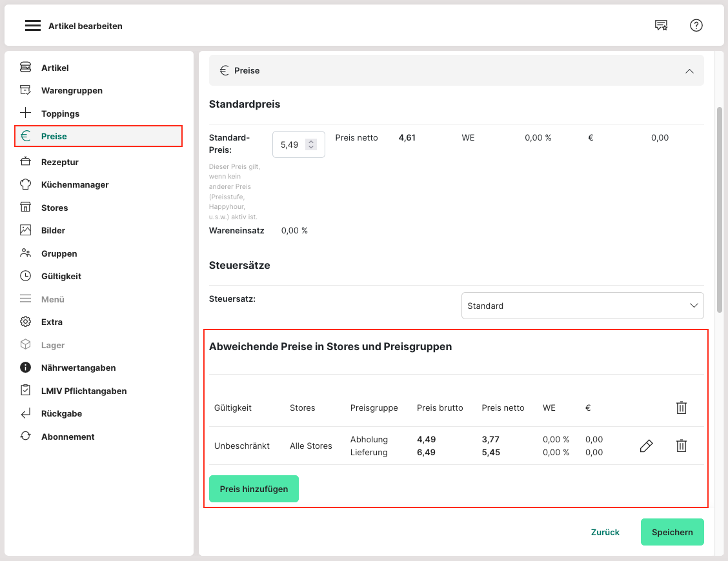This screenshot has width=728, height=561.
Task: Click the feedback chat icon
Action: click(x=661, y=26)
